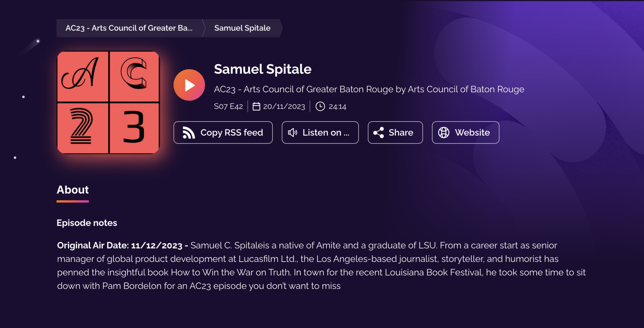Viewport: 644px width, 328px height.
Task: Copy RSS feed button text
Action: tap(232, 133)
